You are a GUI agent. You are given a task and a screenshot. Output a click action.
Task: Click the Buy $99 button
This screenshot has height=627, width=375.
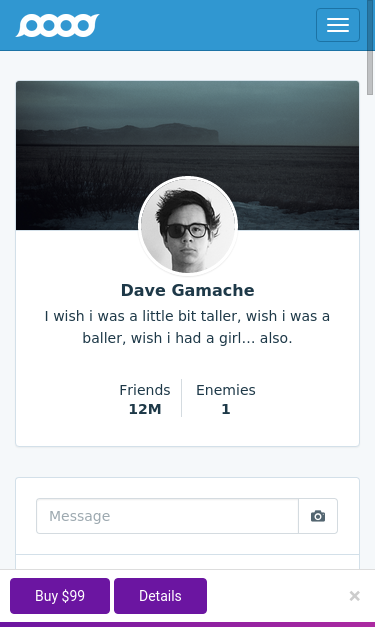60,596
